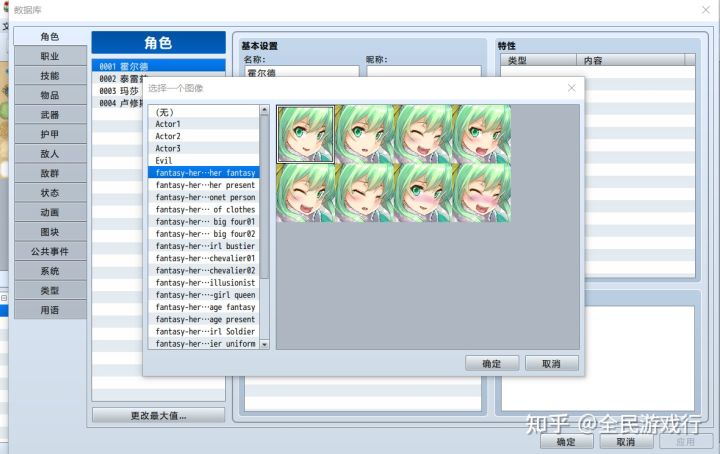
Task: Select fantasy-her···illusionist file
Action: tap(204, 283)
